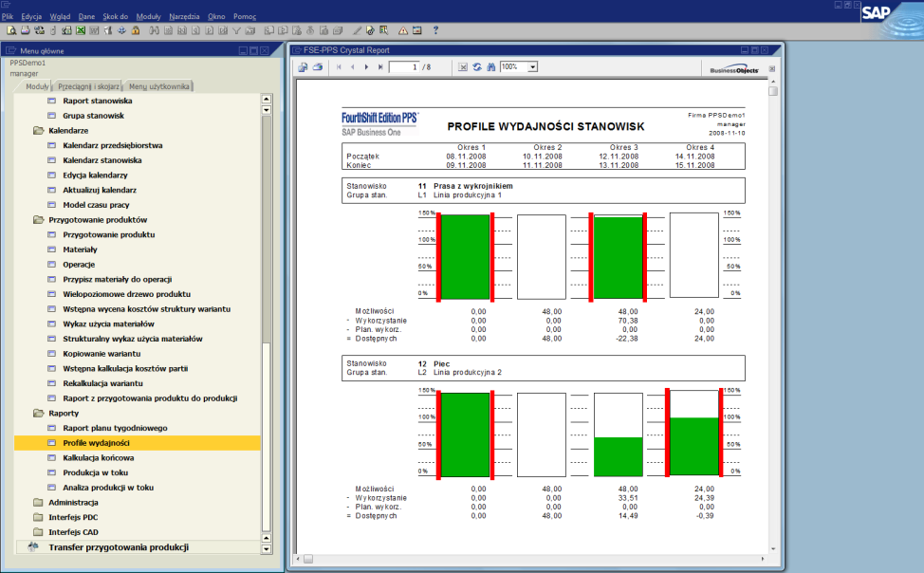Image resolution: width=924 pixels, height=573 pixels.
Task: Switch to the Moduły tab
Action: [37, 86]
